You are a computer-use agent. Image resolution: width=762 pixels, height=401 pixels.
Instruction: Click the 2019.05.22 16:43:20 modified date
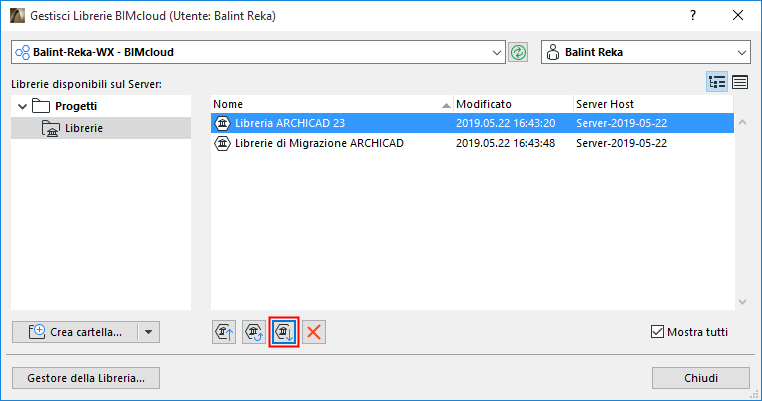coord(505,123)
